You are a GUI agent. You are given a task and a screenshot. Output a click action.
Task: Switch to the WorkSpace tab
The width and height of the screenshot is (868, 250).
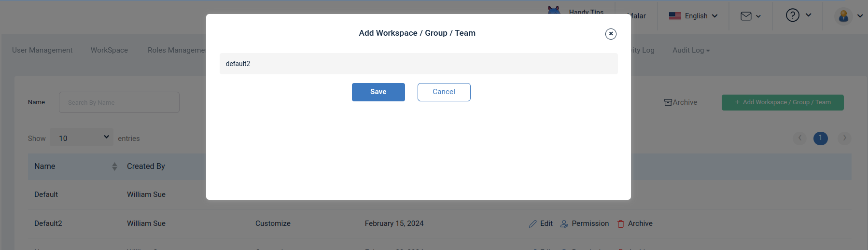click(109, 50)
